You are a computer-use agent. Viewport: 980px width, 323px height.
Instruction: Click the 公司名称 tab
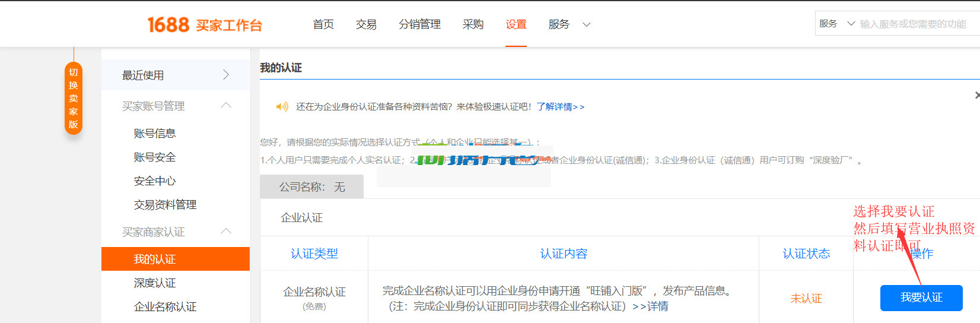coord(311,187)
